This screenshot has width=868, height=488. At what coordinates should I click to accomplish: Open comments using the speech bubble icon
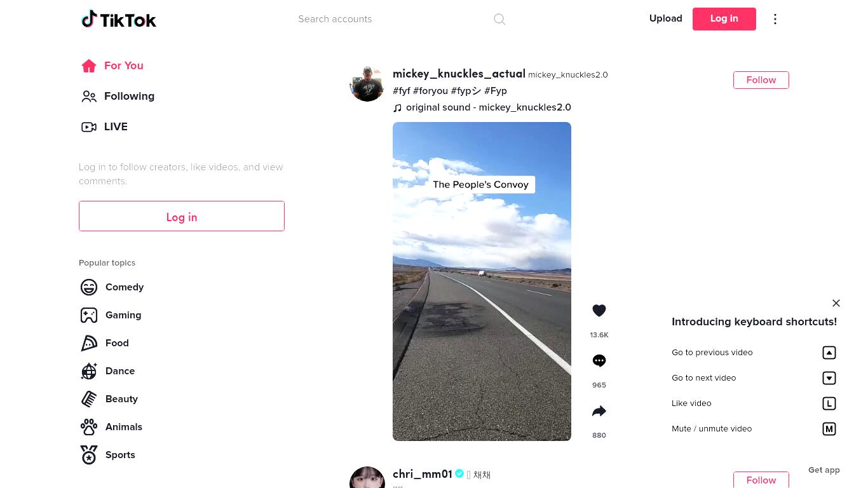[599, 361]
